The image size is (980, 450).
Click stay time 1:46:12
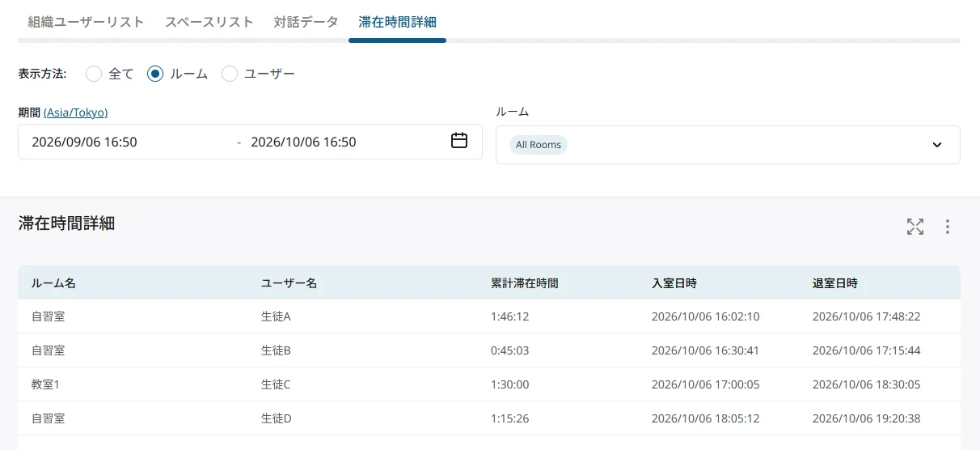coord(509,316)
